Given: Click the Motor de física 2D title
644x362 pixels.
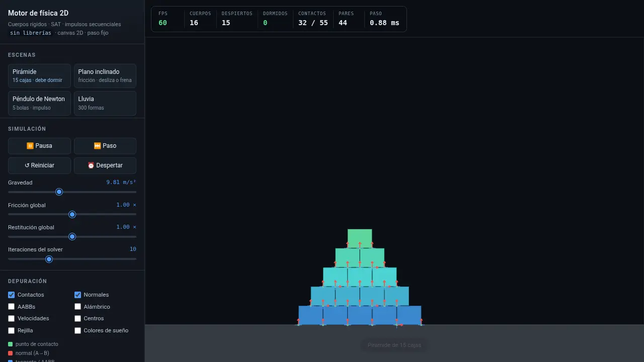Looking at the screenshot, I should point(38,13).
